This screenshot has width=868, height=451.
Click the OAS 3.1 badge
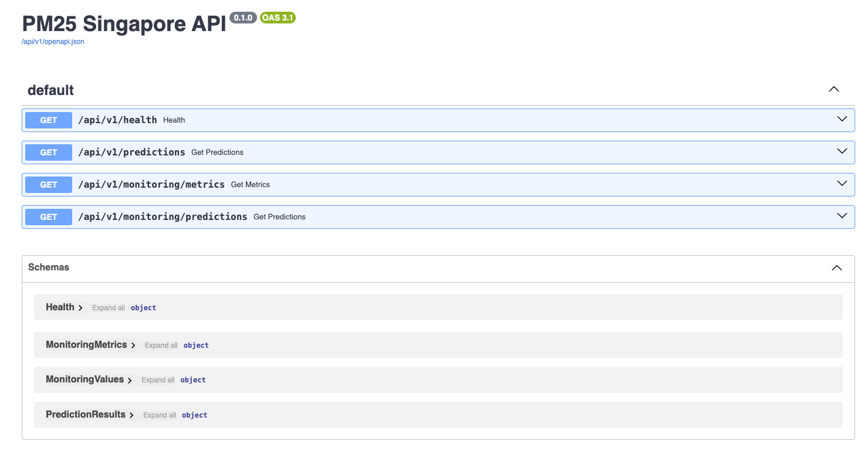(278, 18)
